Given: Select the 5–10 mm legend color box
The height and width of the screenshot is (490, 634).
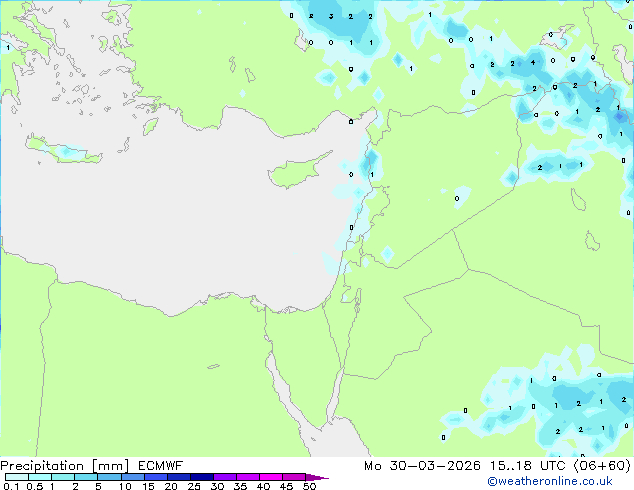Looking at the screenshot, I should pos(109,477).
